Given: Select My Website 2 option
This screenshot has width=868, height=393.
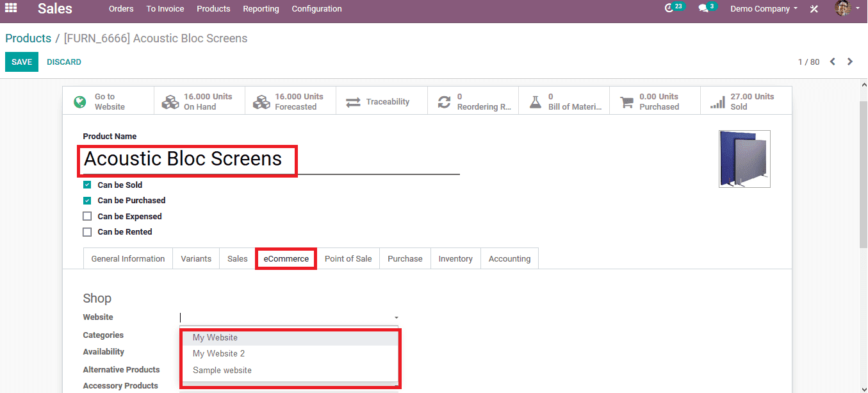Looking at the screenshot, I should pyautogui.click(x=290, y=353).
